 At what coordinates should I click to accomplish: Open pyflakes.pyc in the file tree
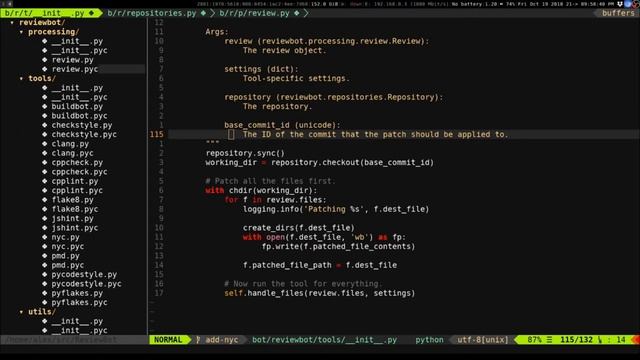click(80, 302)
